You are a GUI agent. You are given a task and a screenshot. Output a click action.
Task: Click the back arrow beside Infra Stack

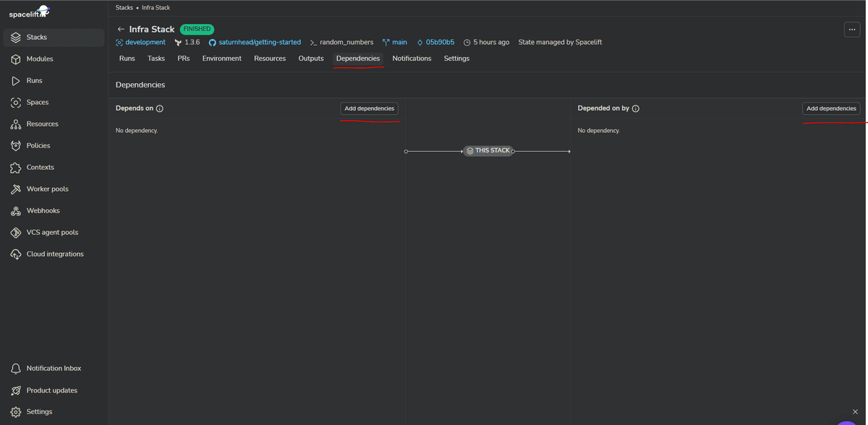tap(120, 30)
